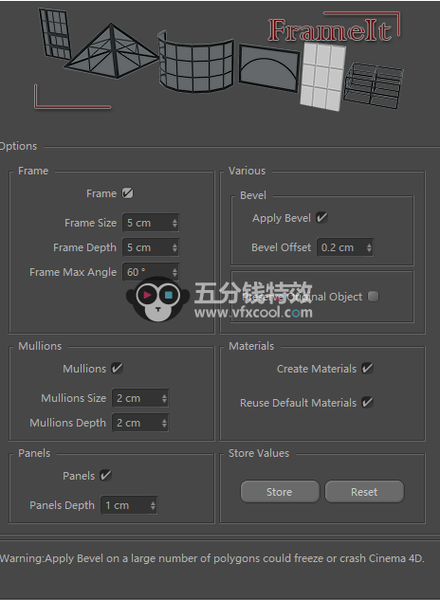Image resolution: width=440 pixels, height=600 pixels.
Task: Click the Frame Size stepper arrows
Action: click(175, 223)
